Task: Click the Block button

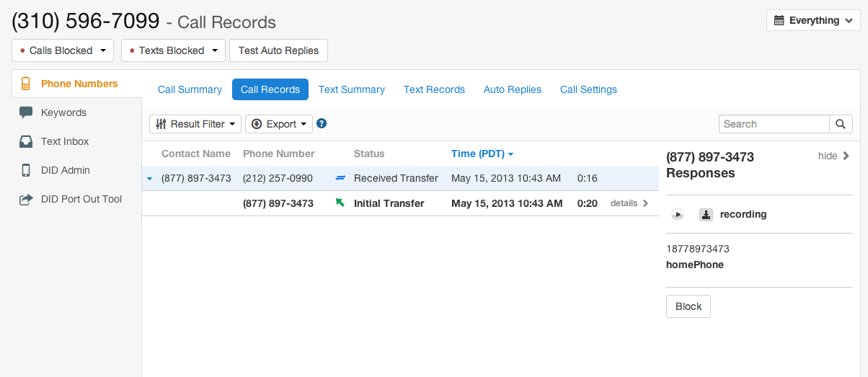Action: pos(688,306)
